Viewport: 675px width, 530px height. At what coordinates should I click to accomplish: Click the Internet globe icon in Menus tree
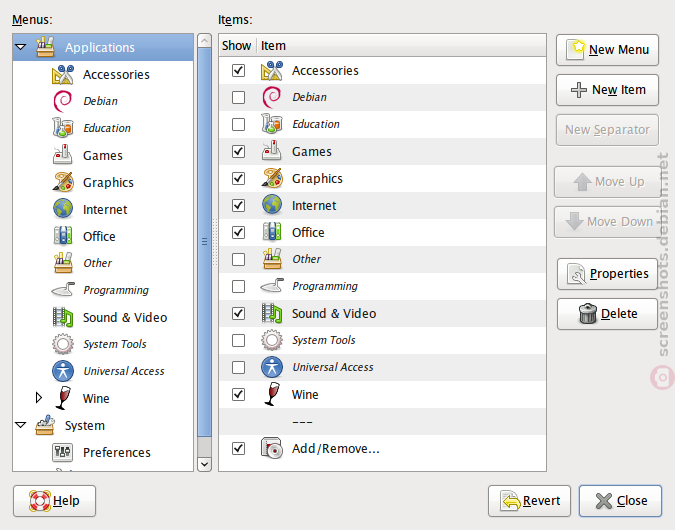pyautogui.click(x=63, y=209)
